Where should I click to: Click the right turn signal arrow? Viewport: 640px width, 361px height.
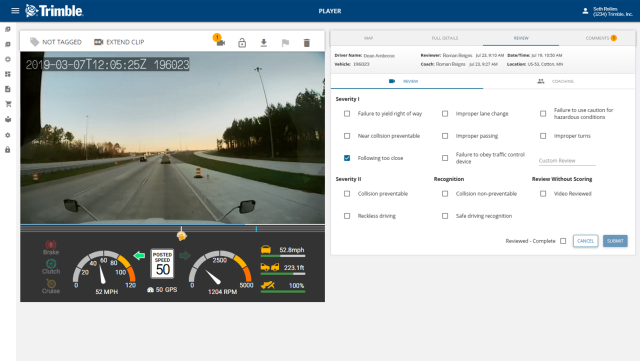(185, 256)
